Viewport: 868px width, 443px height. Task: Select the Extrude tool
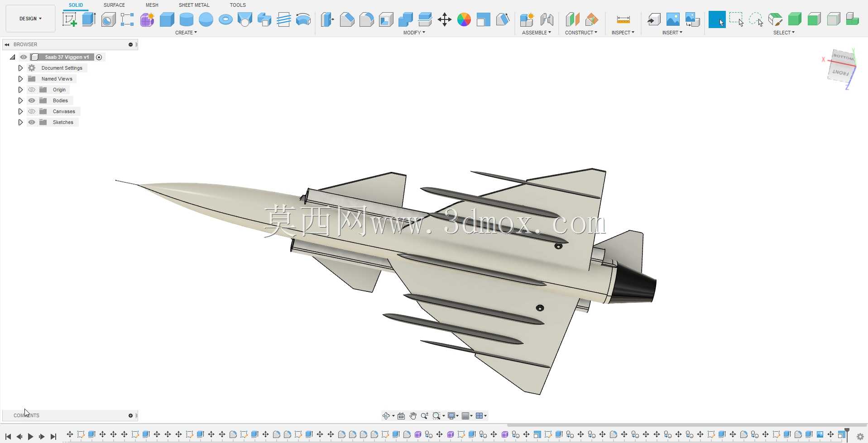tap(89, 19)
